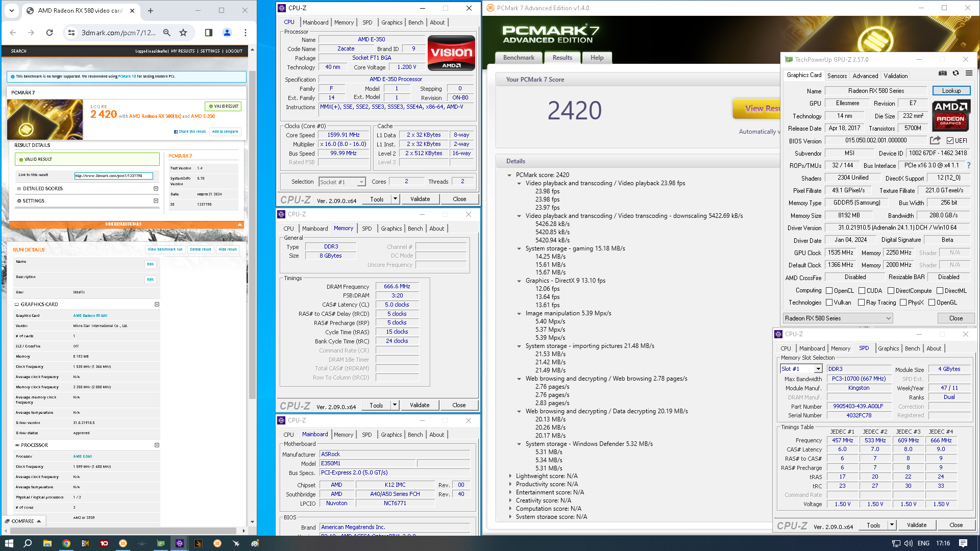This screenshot has width=980, height=551.
Task: Toggle the DirectCompute checkbox
Action: pyautogui.click(x=891, y=291)
